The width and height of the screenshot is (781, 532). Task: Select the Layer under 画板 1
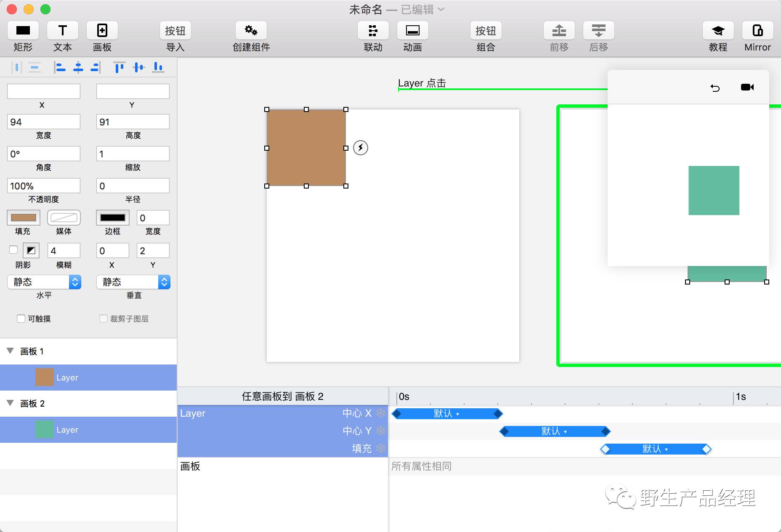click(x=88, y=378)
